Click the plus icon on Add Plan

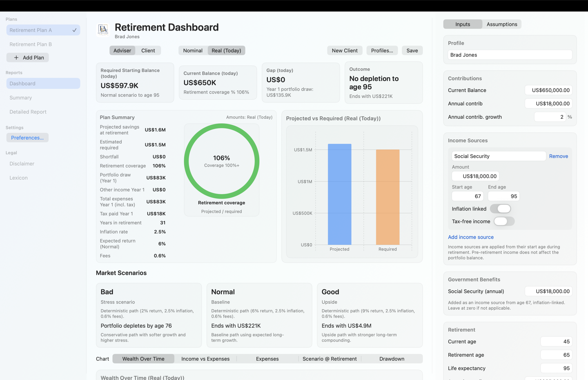click(x=16, y=58)
